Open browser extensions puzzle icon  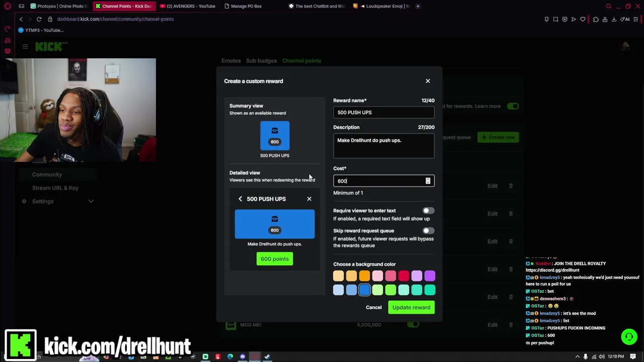coord(596,19)
